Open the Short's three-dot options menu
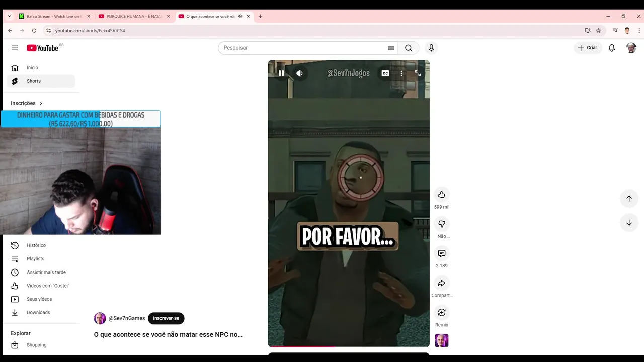 pos(401,73)
